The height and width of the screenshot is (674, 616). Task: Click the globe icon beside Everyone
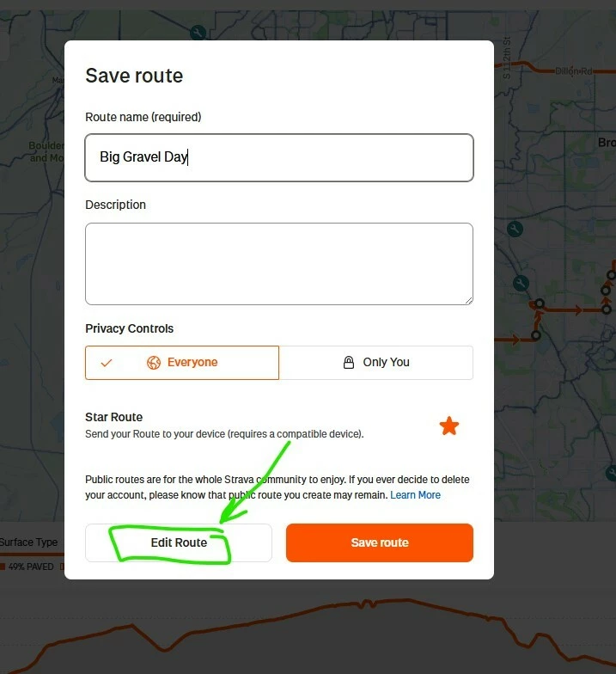click(x=153, y=363)
